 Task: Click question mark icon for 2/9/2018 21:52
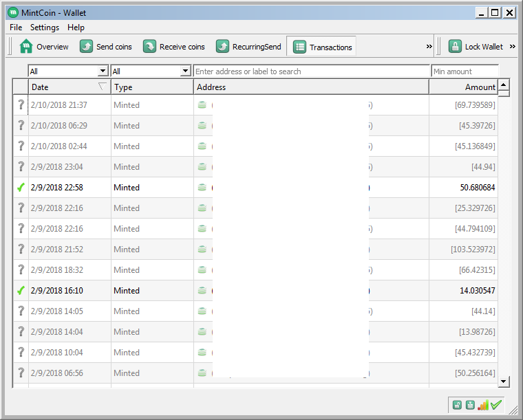tap(21, 249)
